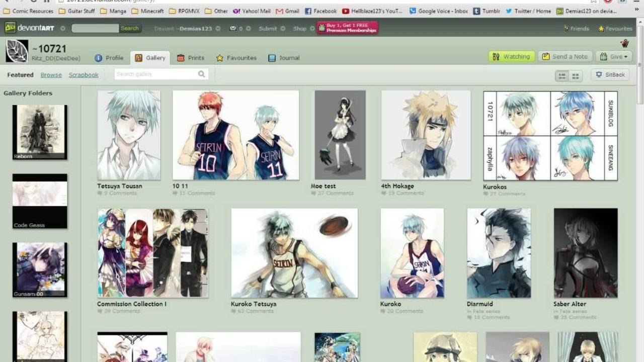Switch to the Journal tab

[284, 58]
